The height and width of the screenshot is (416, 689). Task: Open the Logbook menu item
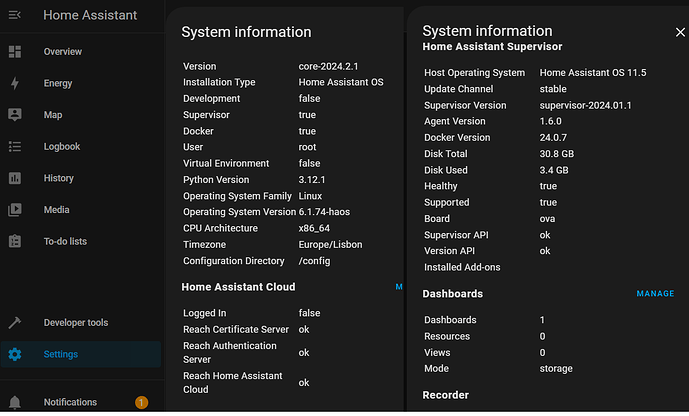[x=62, y=147]
